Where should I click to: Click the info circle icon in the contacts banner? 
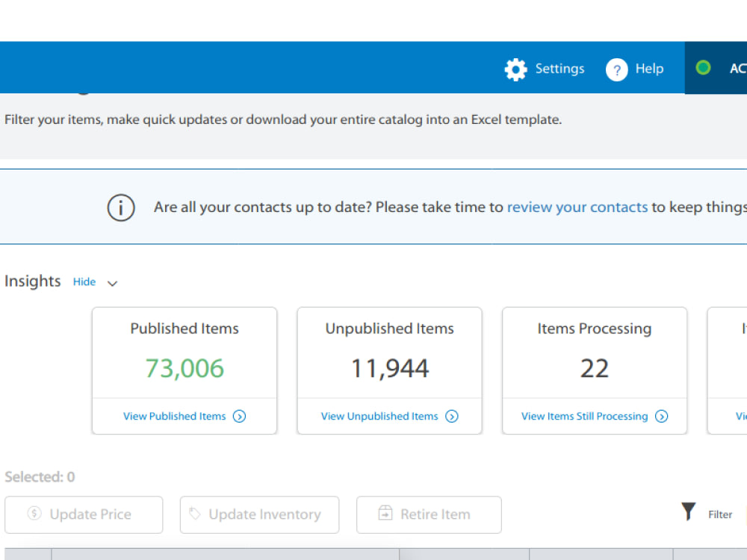point(121,208)
